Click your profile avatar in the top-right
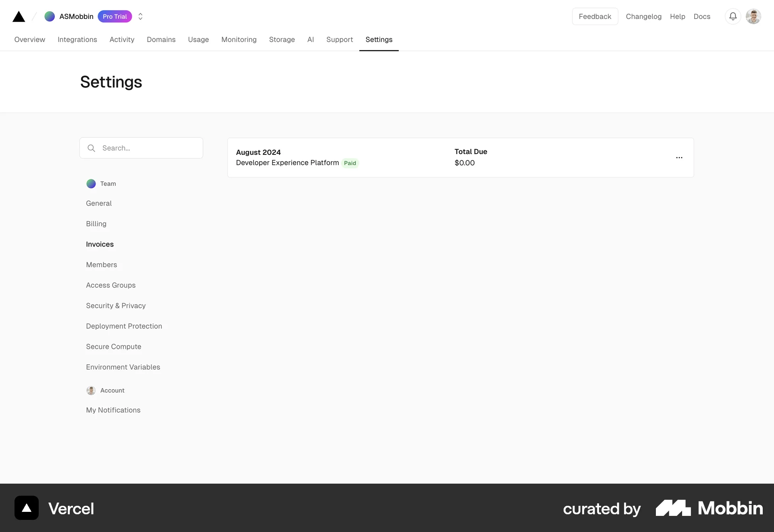774x532 pixels. (x=753, y=17)
